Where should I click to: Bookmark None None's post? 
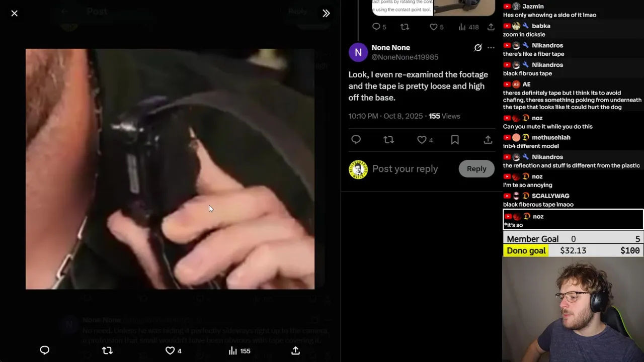pyautogui.click(x=455, y=140)
